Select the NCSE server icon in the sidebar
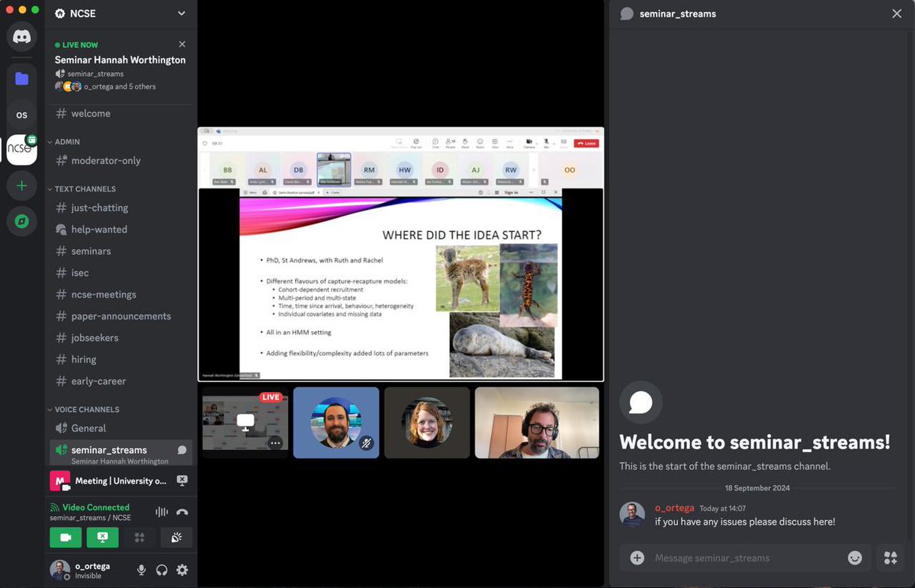Screen dimensions: 915x588 point(21,149)
